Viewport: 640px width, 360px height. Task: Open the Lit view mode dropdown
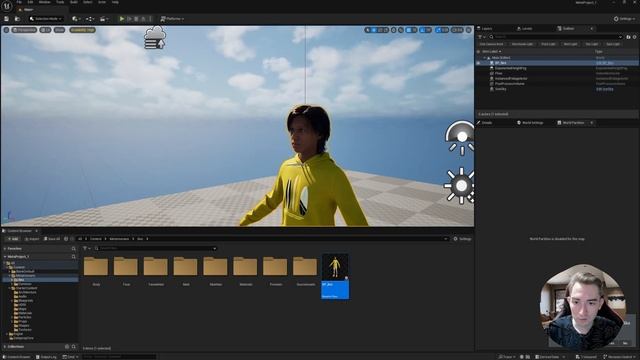coord(45,30)
